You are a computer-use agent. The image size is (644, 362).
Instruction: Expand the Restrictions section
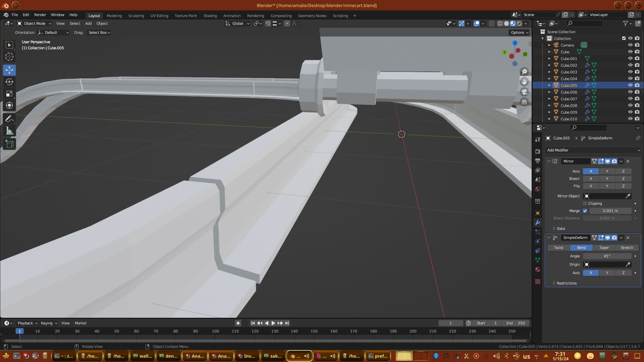click(x=567, y=283)
